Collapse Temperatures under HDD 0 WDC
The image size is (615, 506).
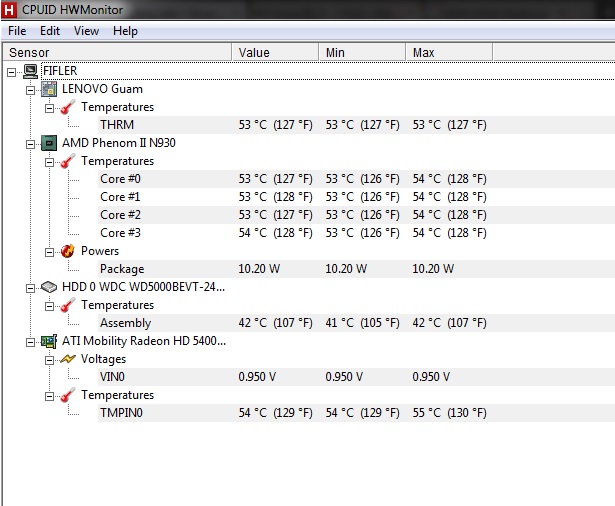click(49, 306)
